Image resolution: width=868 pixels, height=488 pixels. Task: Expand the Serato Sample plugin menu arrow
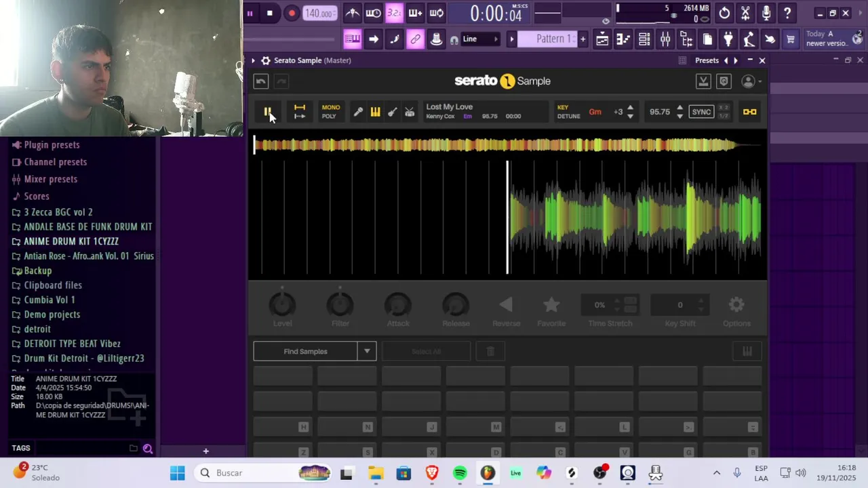click(x=253, y=60)
